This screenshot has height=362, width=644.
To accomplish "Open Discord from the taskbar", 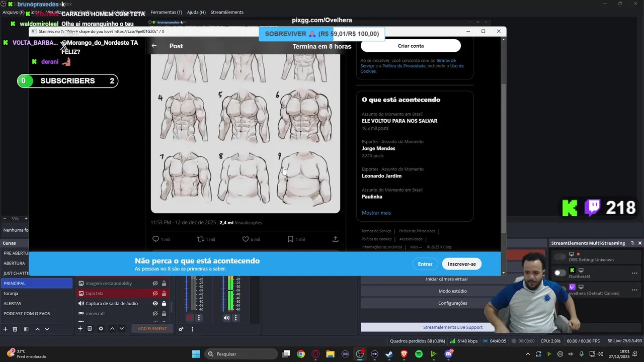I will pyautogui.click(x=448, y=354).
